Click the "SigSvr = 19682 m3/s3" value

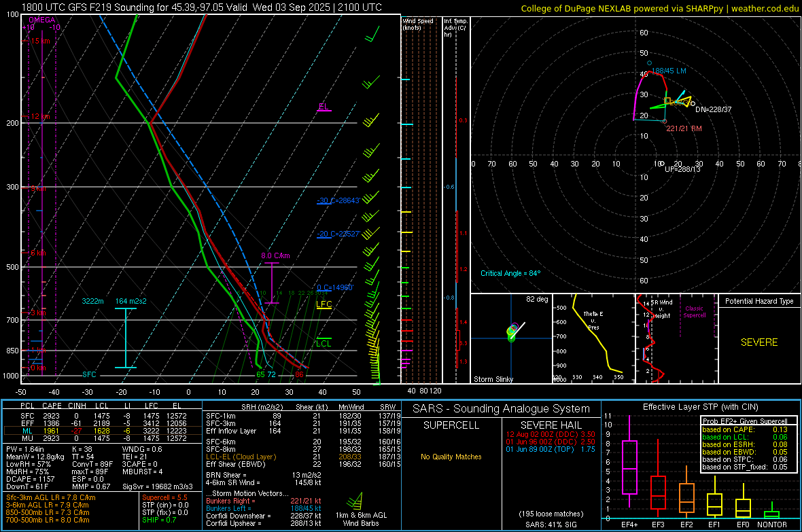(158, 487)
